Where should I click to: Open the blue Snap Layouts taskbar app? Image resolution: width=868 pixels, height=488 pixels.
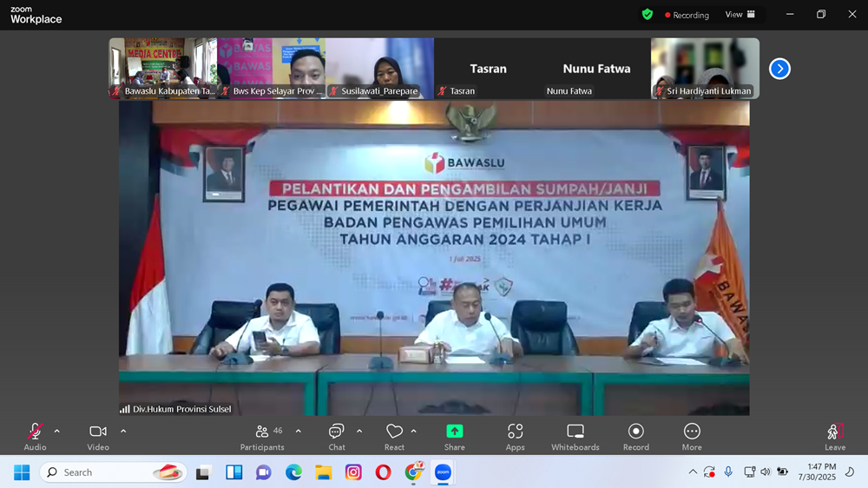(x=233, y=472)
